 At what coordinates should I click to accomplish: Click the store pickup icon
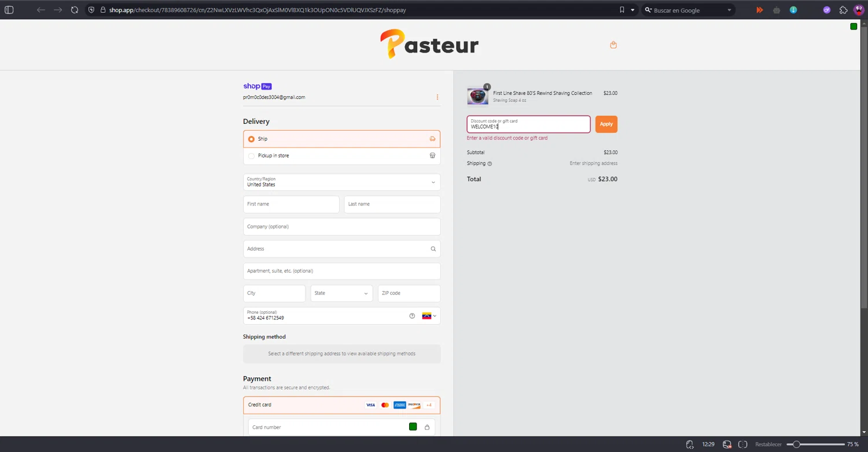432,156
